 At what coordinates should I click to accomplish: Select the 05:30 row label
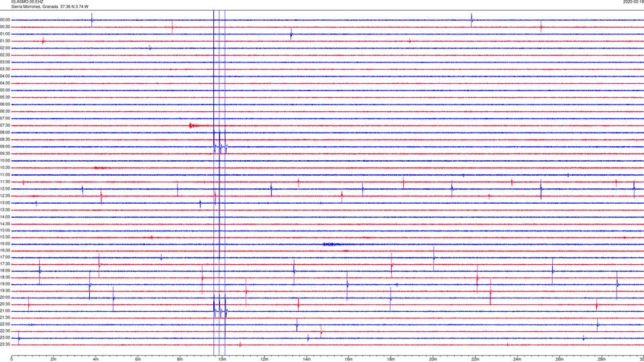pos(5,97)
